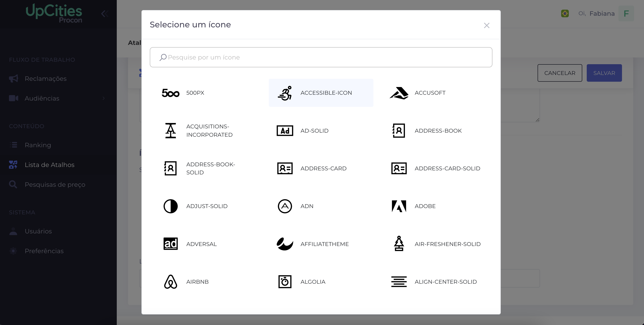Pick the ADDRESS-CARD-SOLID icon

[x=399, y=168]
